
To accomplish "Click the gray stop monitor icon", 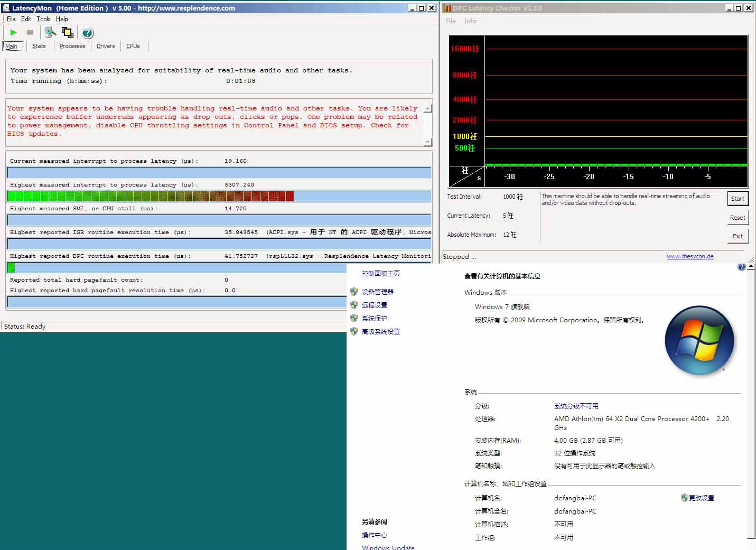I will (30, 33).
